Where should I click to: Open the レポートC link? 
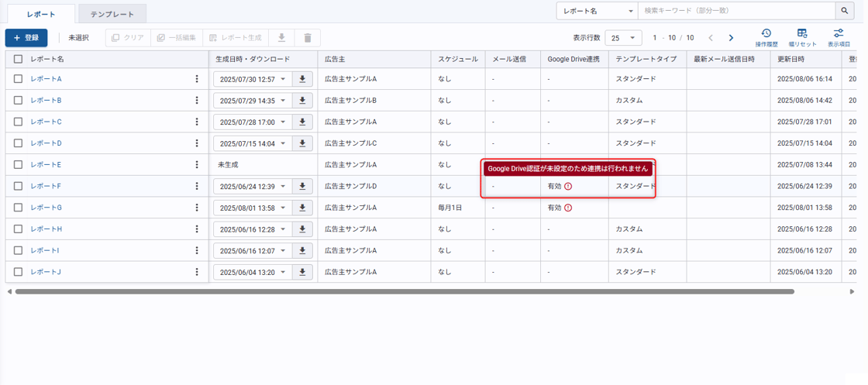click(x=46, y=122)
